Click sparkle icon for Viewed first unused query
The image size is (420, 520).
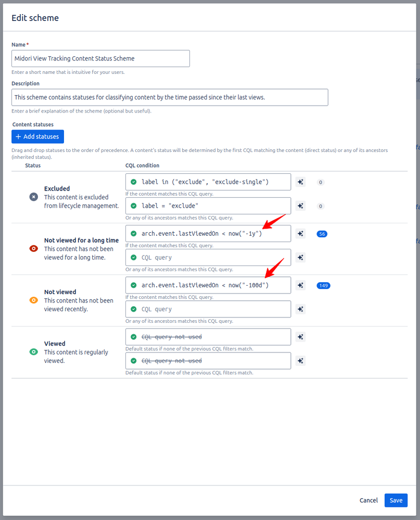300,337
